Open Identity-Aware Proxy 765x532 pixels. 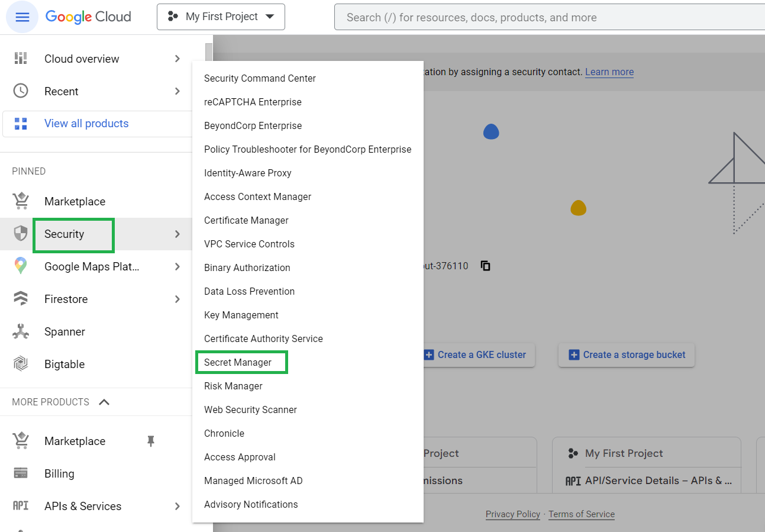click(x=248, y=173)
